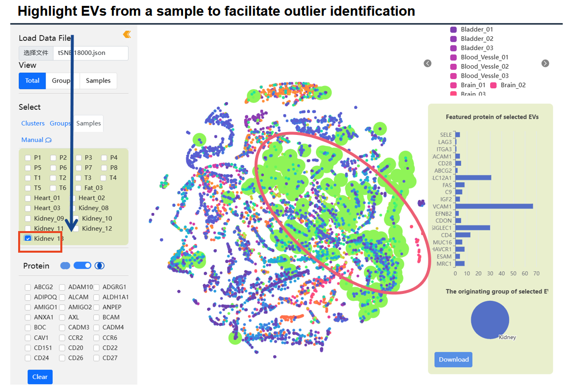Screen dimensions: 574x392
Task: Click the left solid-circle Protein mode icon
Action: 65,266
